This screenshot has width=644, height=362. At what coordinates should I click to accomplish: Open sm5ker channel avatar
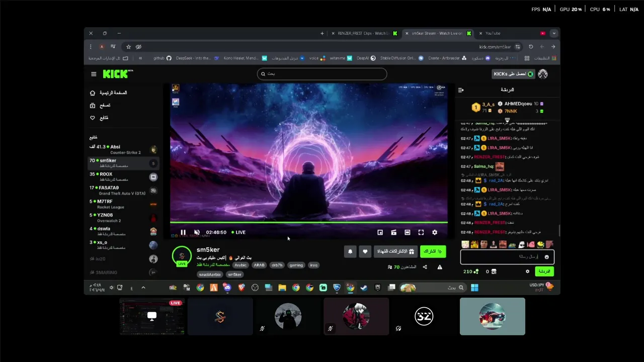(182, 256)
